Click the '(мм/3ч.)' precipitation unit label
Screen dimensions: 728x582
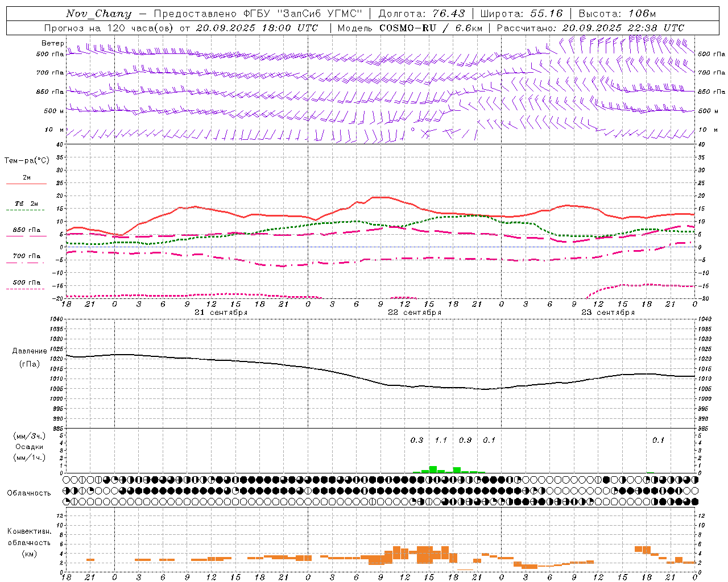pos(30,436)
